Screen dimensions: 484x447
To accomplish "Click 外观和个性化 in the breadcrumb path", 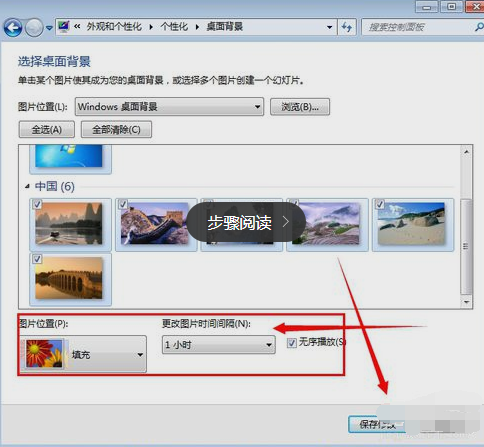I will coord(114,27).
